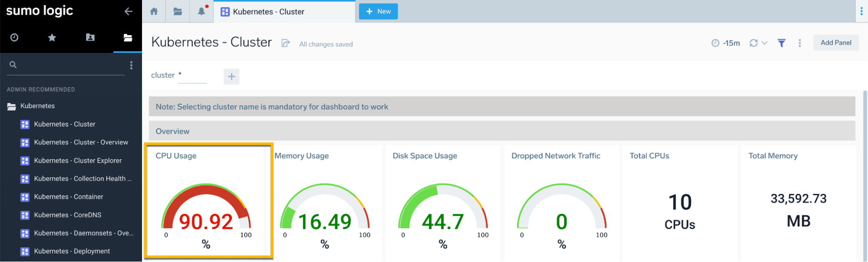868x262 pixels.
Task: Open Kubernetes - Cluster Explorer dashboard
Action: [x=78, y=161]
